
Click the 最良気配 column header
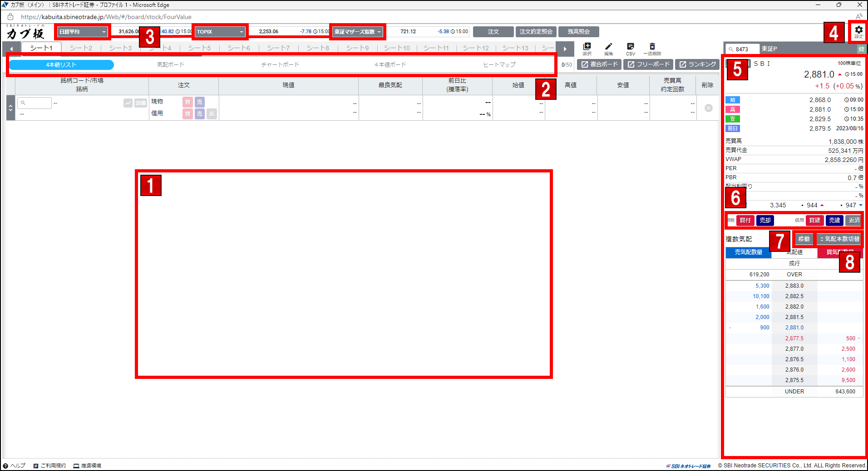point(390,85)
